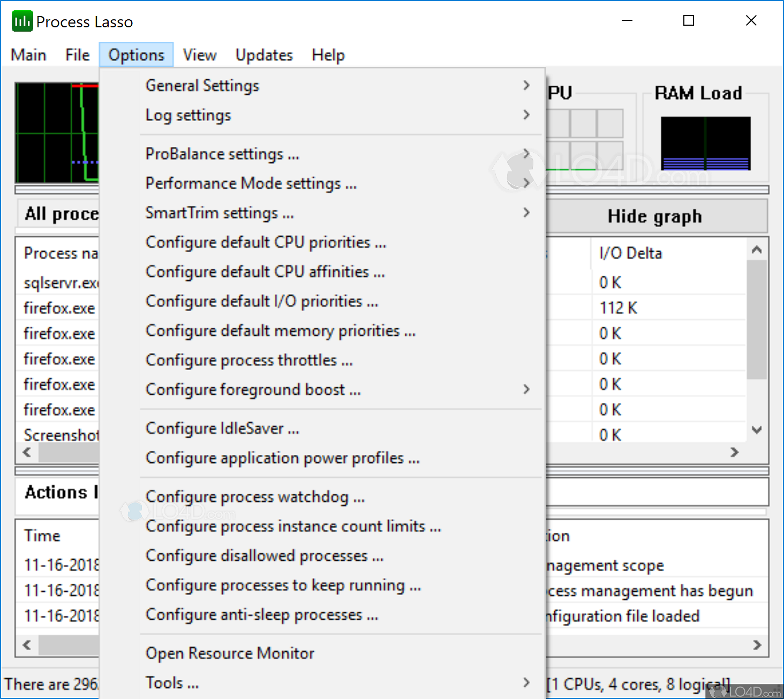Screen dimensions: 784x699
Task: Click the CPU cores status bar text
Action: coord(638,685)
